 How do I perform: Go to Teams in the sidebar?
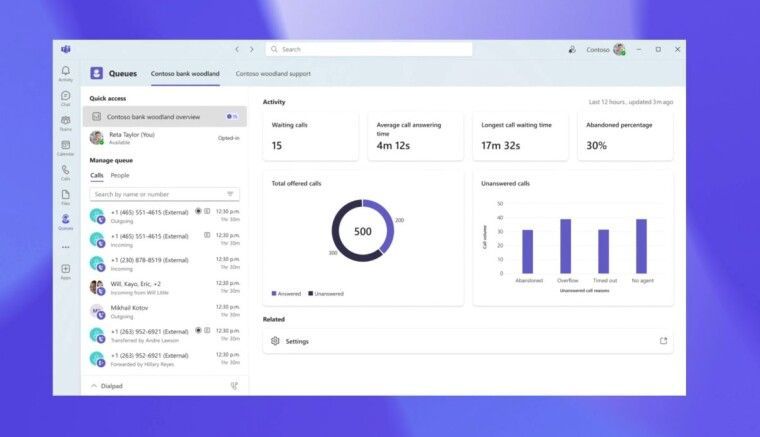[x=66, y=122]
